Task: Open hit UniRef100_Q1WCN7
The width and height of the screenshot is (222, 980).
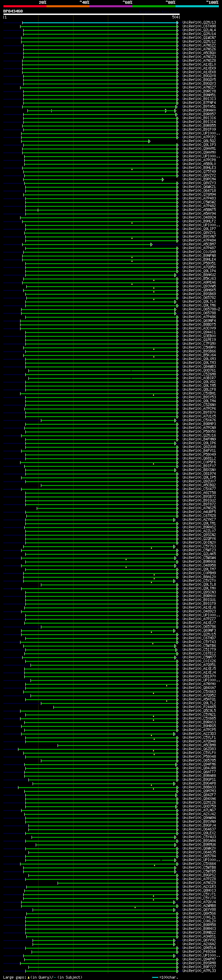Action: (x=199, y=38)
